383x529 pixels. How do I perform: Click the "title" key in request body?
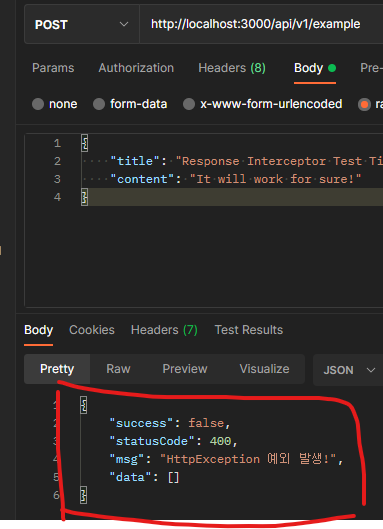[135, 161]
